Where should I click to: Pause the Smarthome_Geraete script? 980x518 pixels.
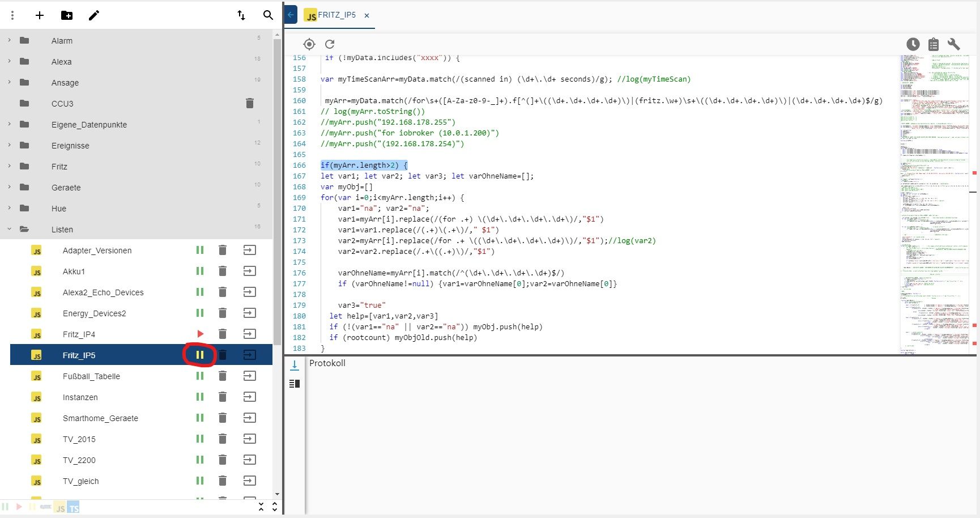[200, 418]
